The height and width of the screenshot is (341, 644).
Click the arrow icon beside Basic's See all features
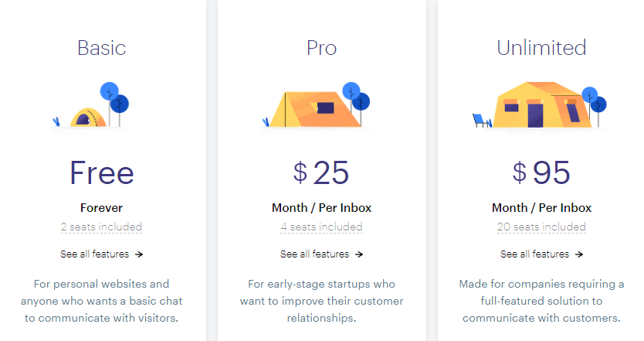[139, 254]
